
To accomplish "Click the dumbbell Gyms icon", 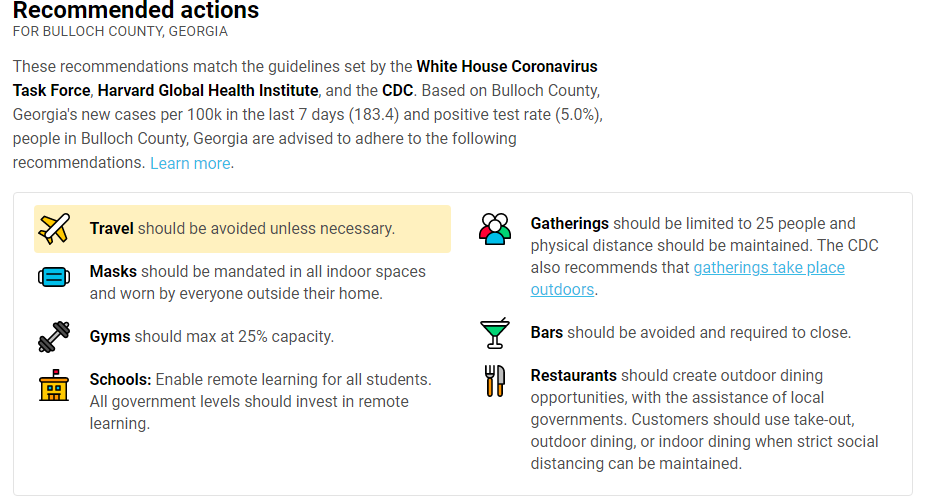I will (x=54, y=337).
